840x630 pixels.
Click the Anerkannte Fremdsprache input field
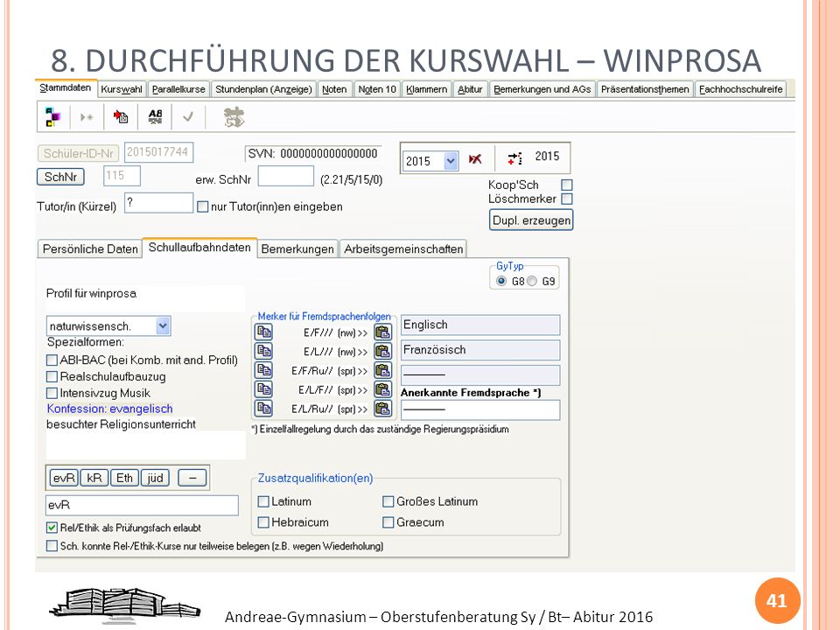tap(480, 409)
